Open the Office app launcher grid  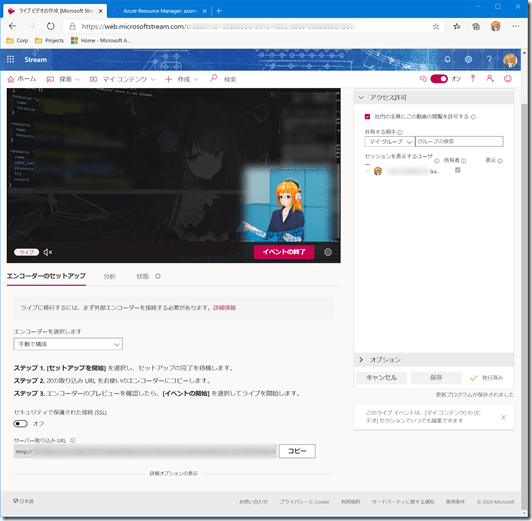pos(11,59)
